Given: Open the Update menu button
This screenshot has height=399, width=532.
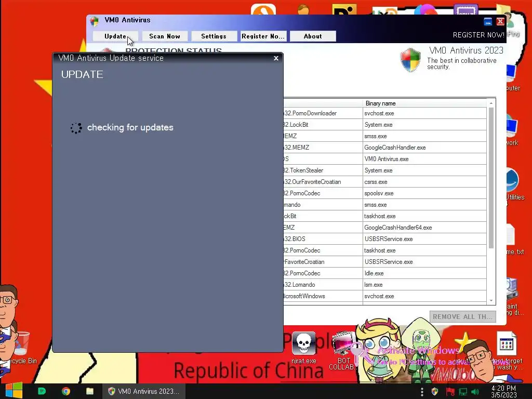Looking at the screenshot, I should pyautogui.click(x=115, y=36).
